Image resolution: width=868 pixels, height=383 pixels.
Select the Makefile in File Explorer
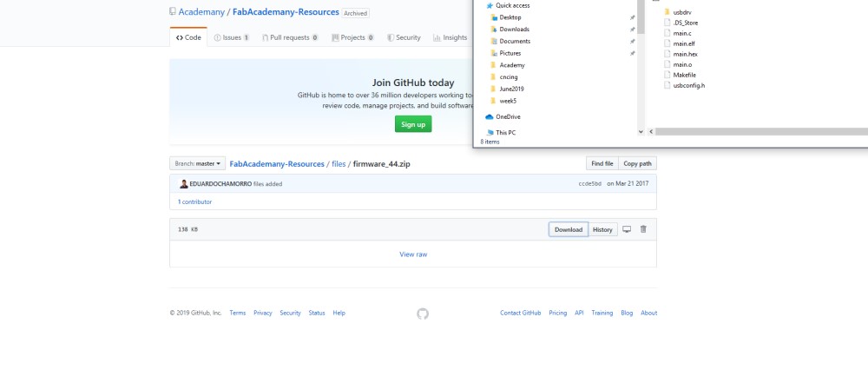click(680, 75)
